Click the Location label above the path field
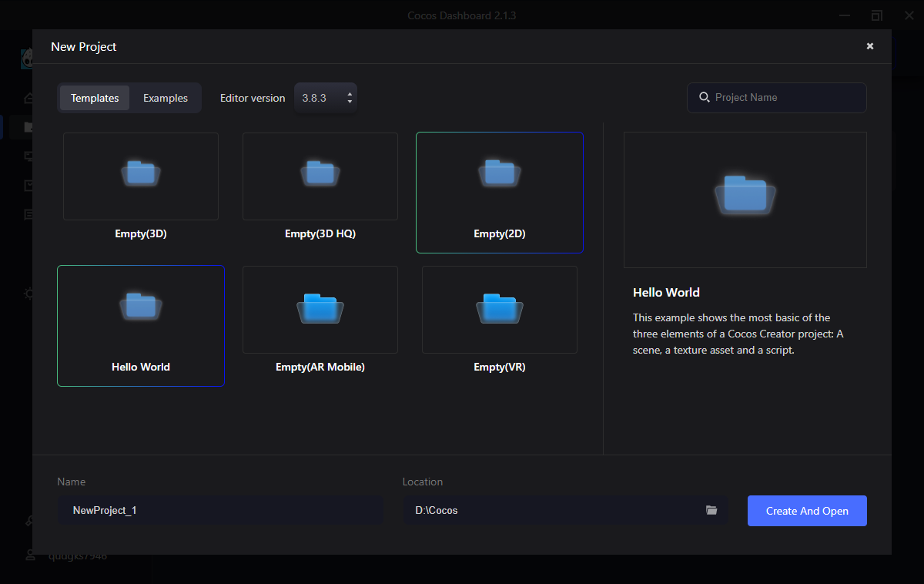Viewport: 924px width, 584px height. click(423, 482)
